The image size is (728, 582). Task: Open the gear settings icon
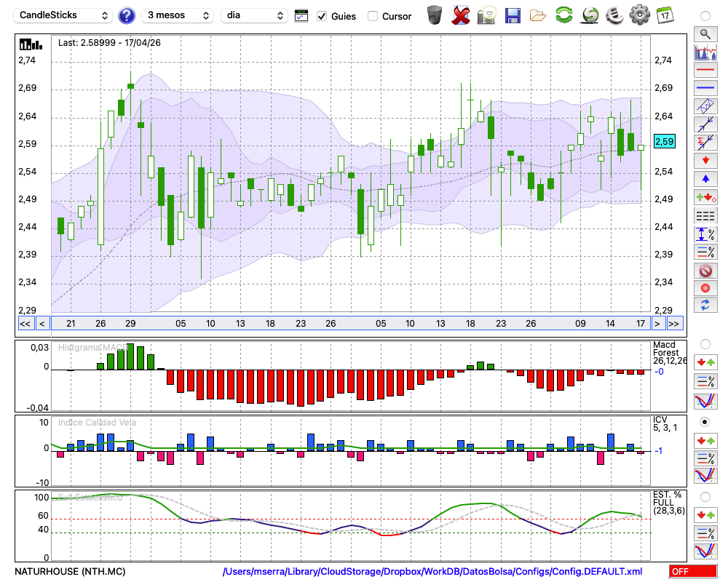pos(640,15)
